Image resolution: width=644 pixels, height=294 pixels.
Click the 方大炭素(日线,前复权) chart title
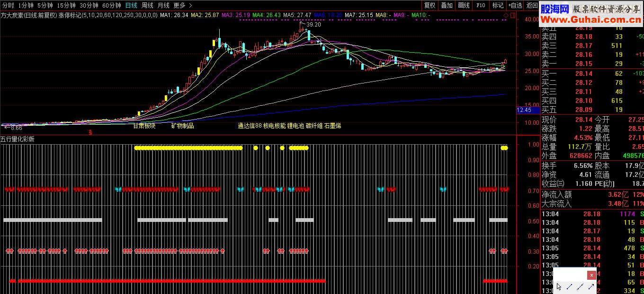click(x=28, y=15)
